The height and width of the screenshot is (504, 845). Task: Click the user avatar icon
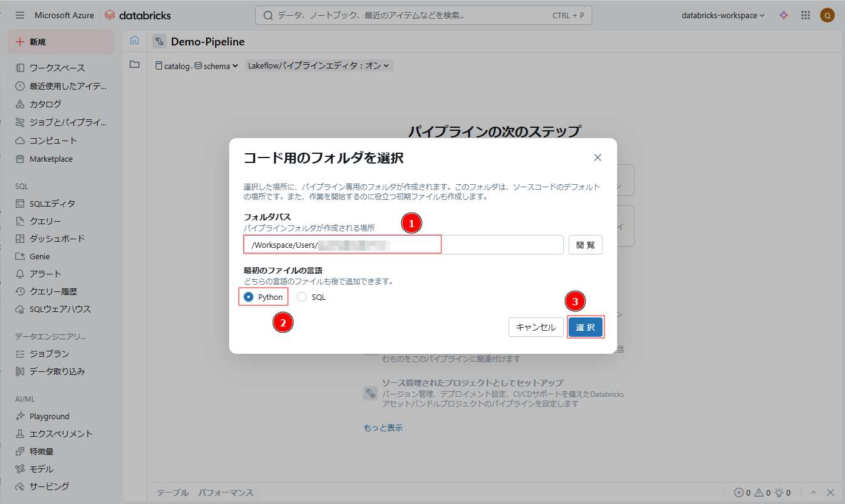(827, 15)
